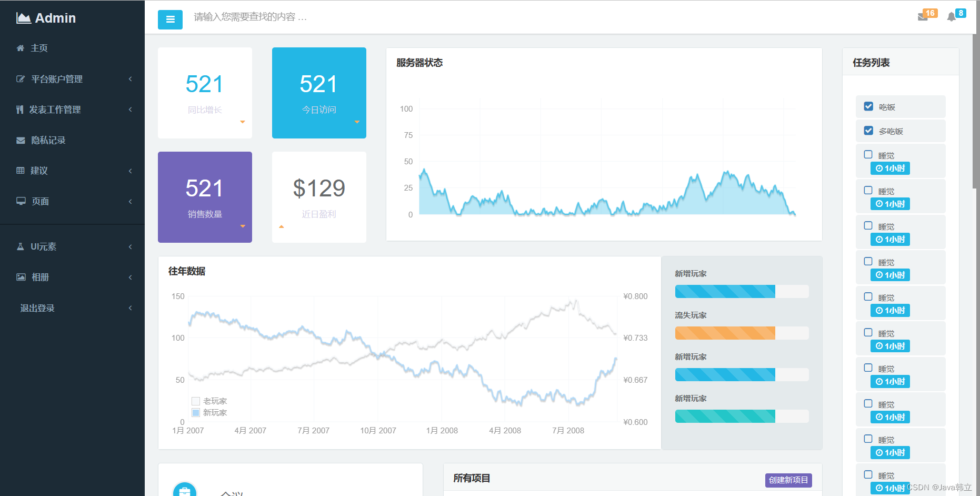Click the 往年数据 chart title

coord(187,271)
